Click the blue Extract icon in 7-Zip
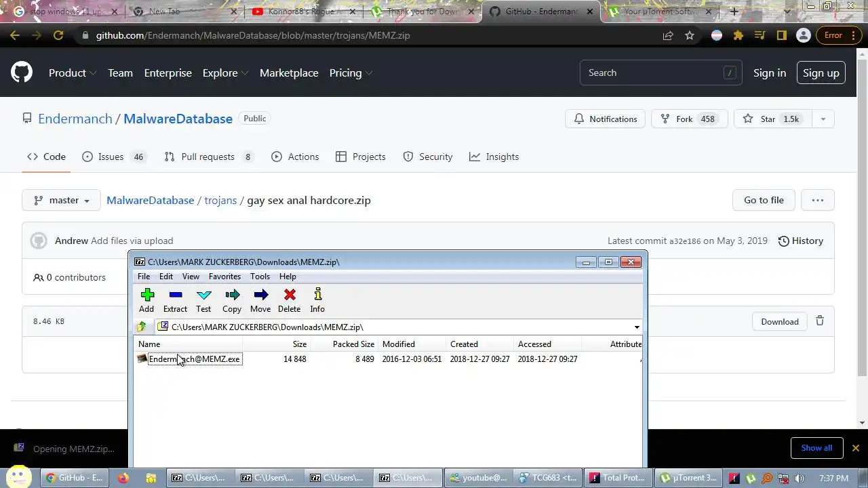This screenshot has width=868, height=488. tap(176, 295)
